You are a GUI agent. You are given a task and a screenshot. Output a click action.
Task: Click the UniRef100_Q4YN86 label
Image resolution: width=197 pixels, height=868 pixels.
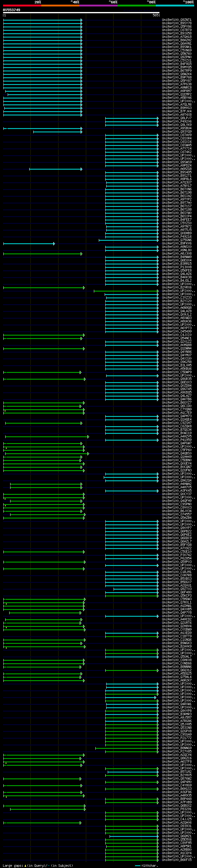177,352
